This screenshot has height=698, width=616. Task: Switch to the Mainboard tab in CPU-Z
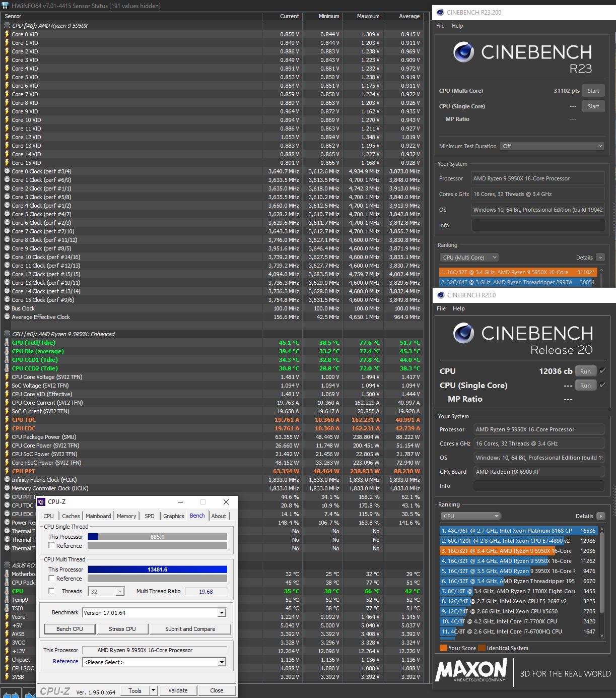(98, 516)
